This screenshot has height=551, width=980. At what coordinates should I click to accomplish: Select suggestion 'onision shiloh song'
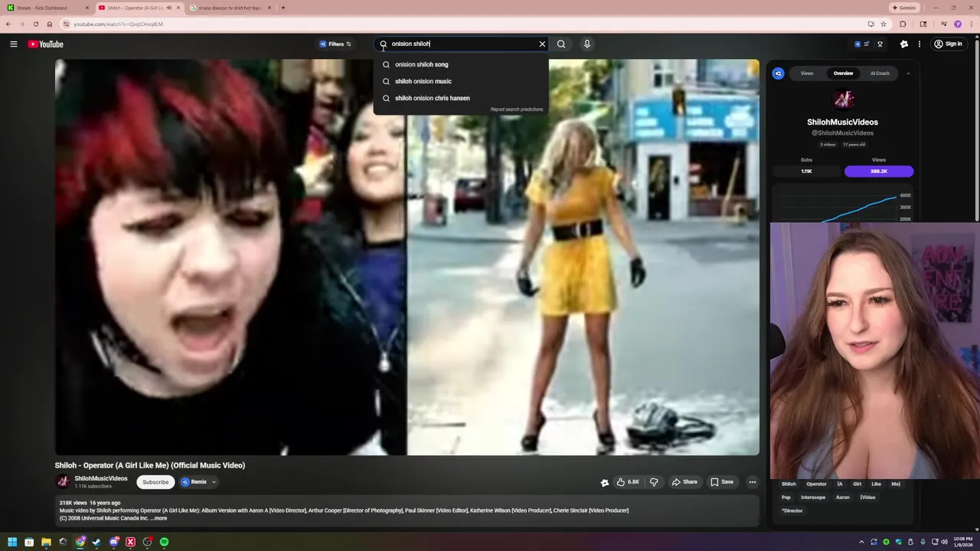pyautogui.click(x=461, y=64)
